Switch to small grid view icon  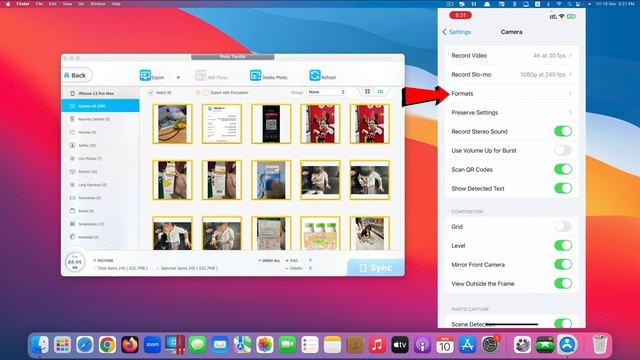tap(380, 92)
